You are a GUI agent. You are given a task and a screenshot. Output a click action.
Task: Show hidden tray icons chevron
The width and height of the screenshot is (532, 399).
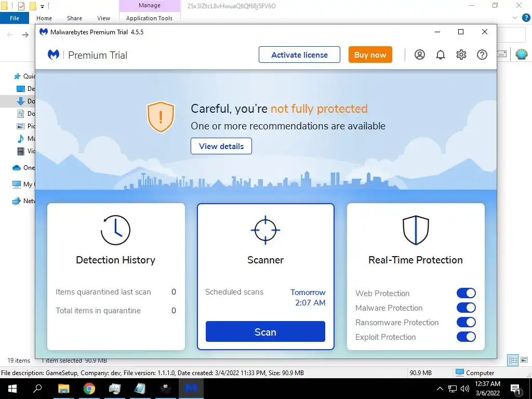(440, 389)
